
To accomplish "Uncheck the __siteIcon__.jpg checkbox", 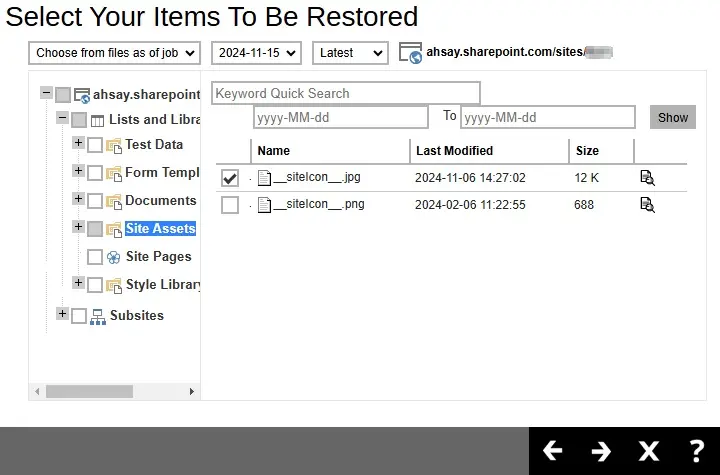I will click(x=230, y=178).
